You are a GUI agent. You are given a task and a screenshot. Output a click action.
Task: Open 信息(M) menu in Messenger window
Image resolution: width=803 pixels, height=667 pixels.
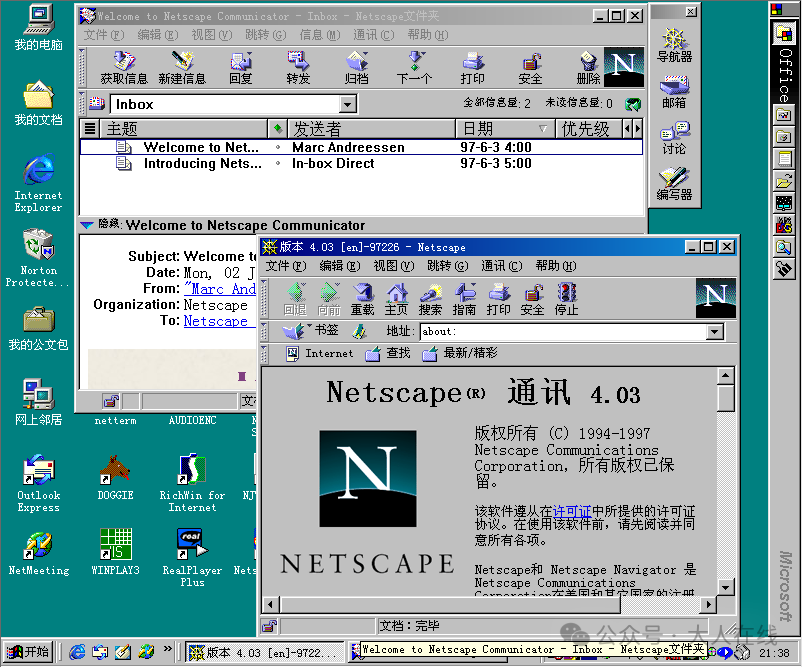coord(320,35)
